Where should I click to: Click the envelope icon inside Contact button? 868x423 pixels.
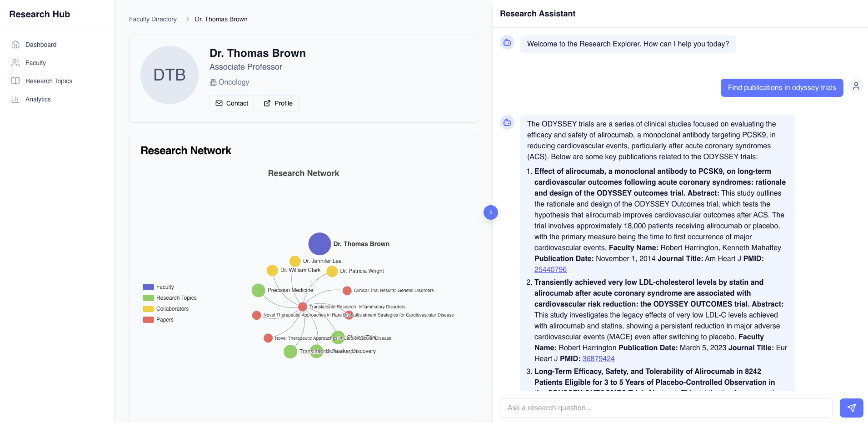[219, 103]
